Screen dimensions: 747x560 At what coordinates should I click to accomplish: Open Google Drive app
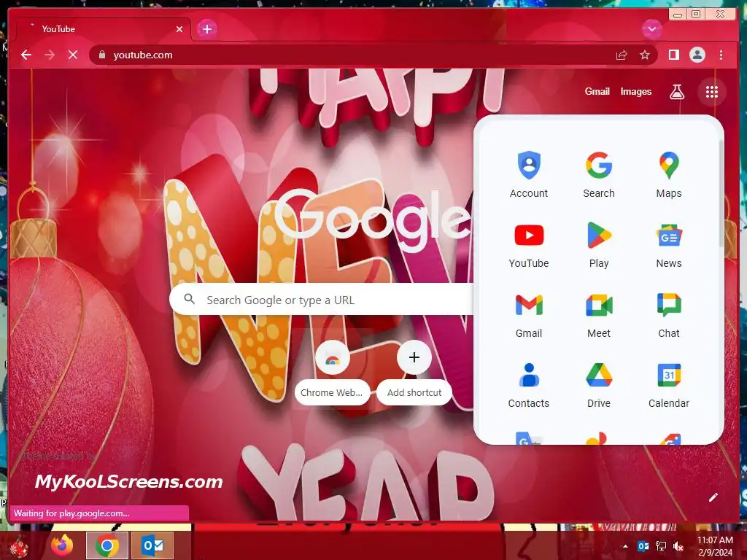point(599,385)
